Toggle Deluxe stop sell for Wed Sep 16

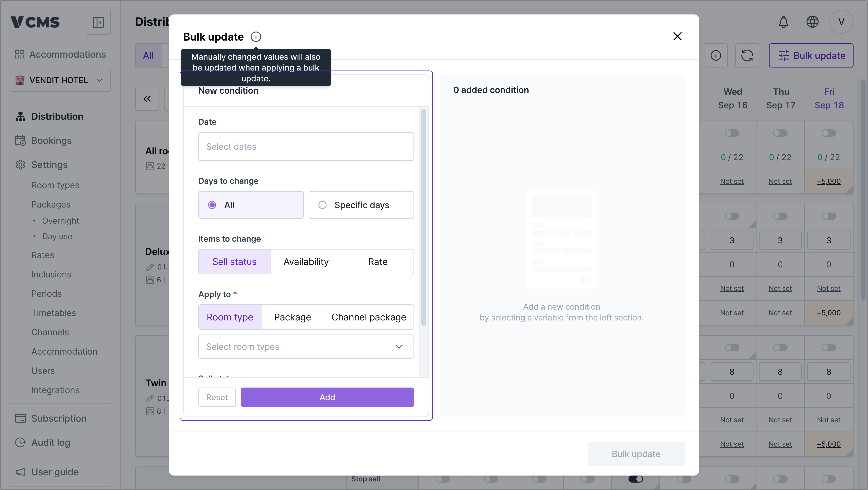coord(732,216)
